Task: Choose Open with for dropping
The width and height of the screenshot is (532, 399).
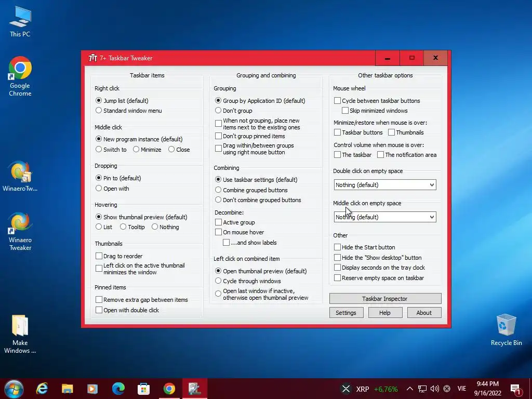Action: (112, 189)
